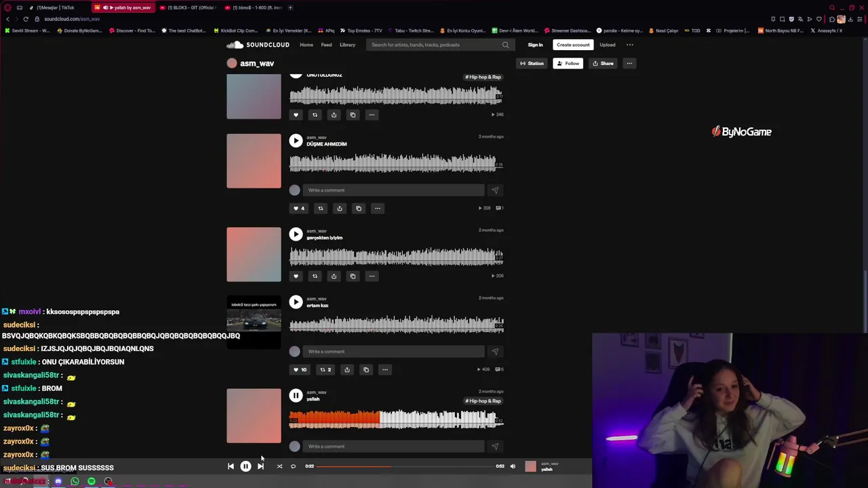The height and width of the screenshot is (488, 868).
Task: Click the Hip-hop & Rap tag on yallah
Action: (x=483, y=401)
